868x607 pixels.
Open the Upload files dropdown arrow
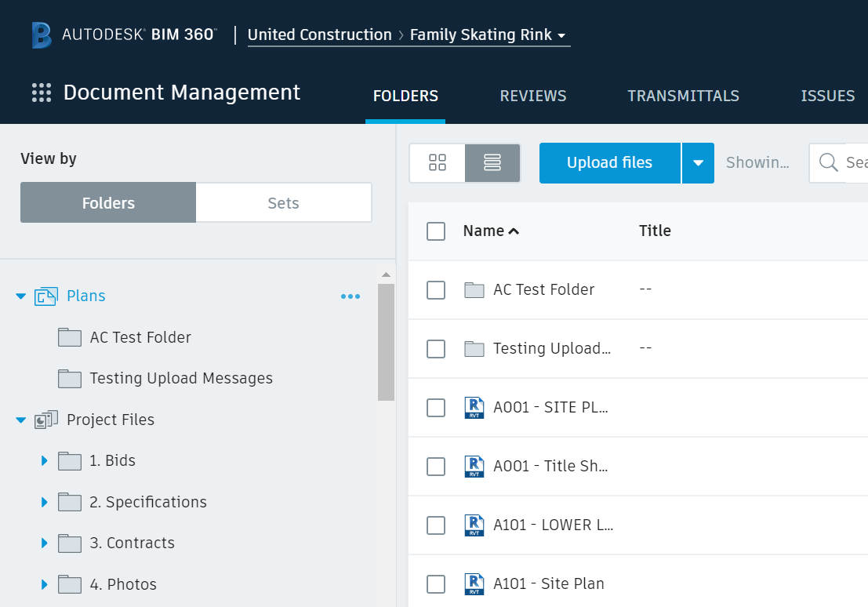(698, 162)
